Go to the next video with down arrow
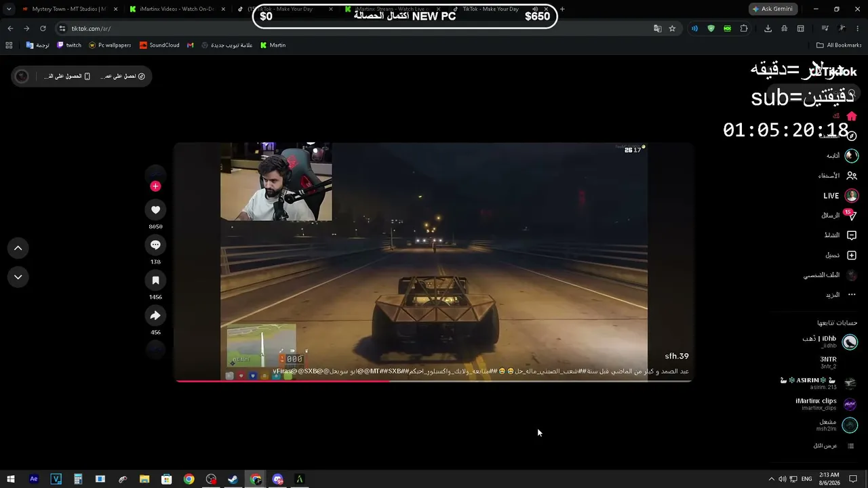868x488 pixels. coord(18,277)
